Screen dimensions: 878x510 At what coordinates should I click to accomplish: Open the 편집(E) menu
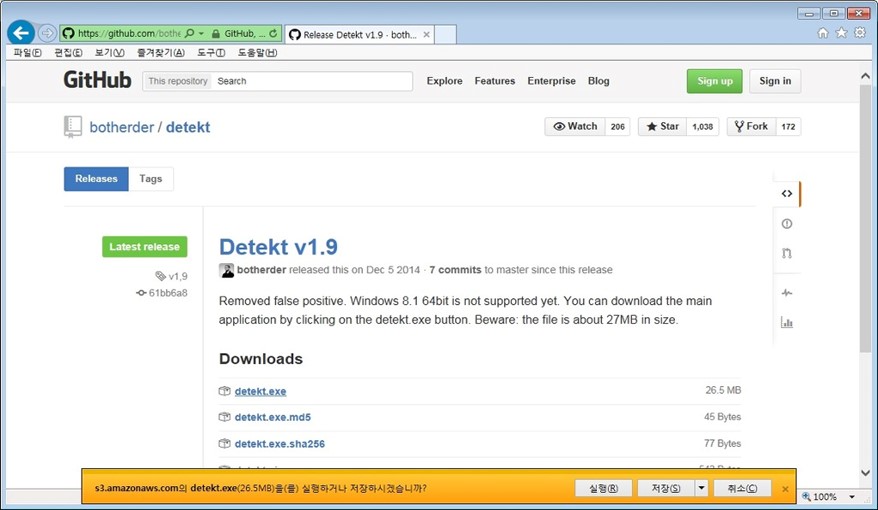click(68, 53)
